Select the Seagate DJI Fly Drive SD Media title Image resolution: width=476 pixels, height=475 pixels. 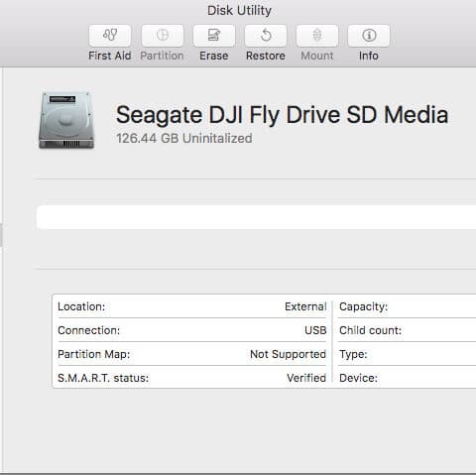pos(282,115)
